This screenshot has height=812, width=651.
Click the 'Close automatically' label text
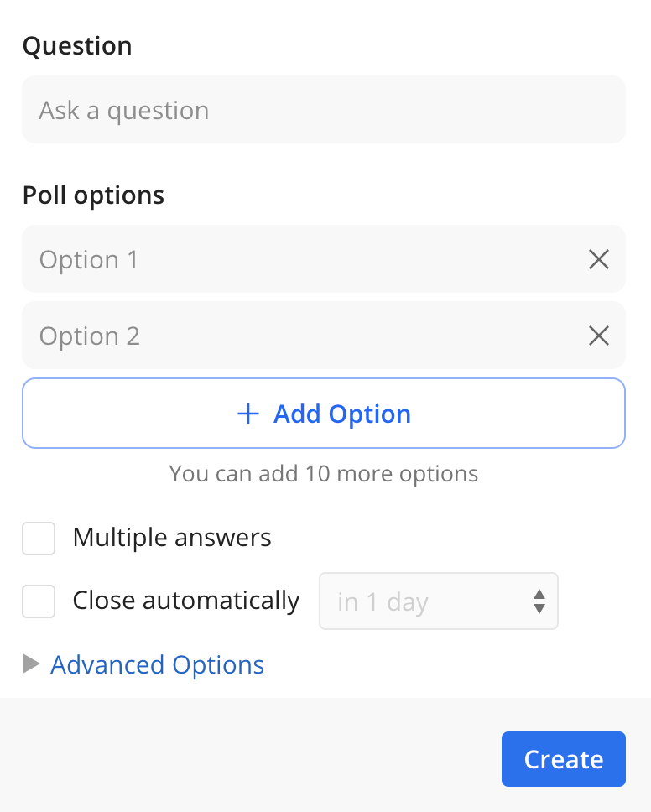186,601
